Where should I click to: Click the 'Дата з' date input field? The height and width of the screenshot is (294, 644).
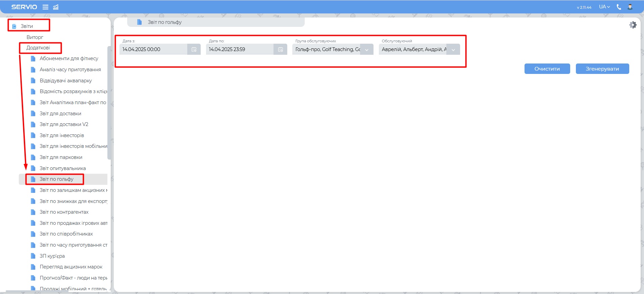tap(153, 49)
